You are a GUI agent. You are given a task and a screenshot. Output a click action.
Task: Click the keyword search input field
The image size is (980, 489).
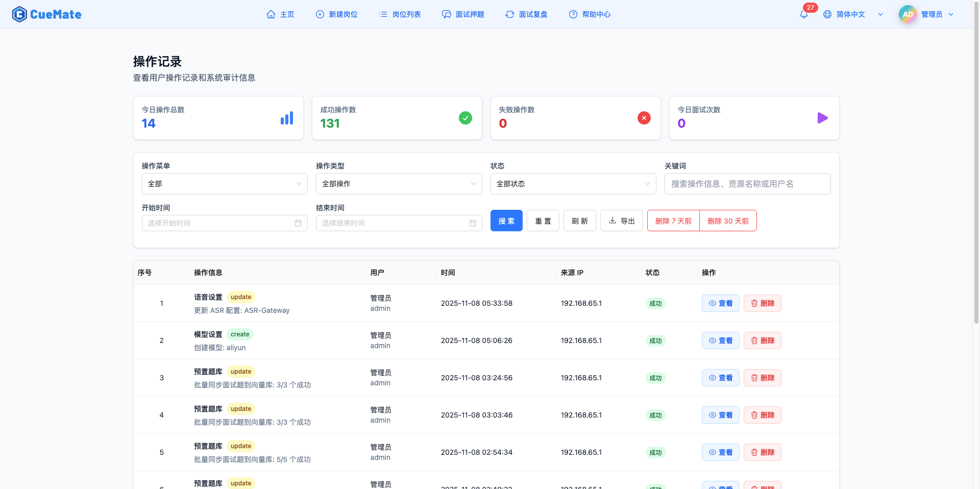click(x=747, y=184)
